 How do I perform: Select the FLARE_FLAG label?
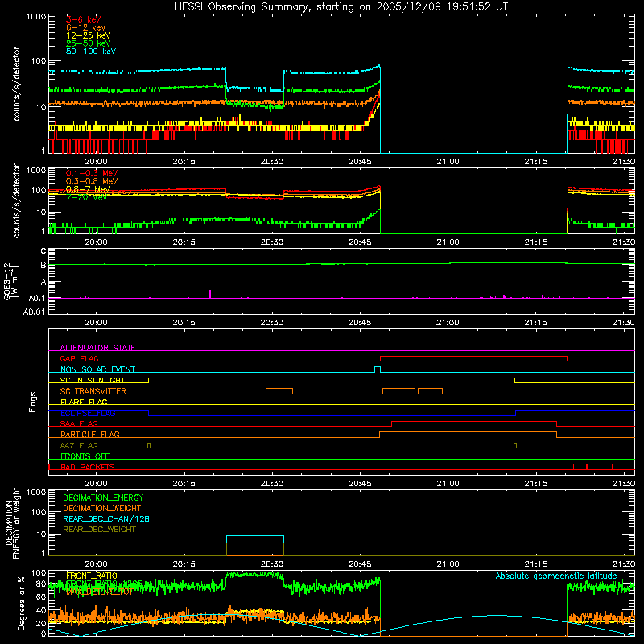point(84,402)
